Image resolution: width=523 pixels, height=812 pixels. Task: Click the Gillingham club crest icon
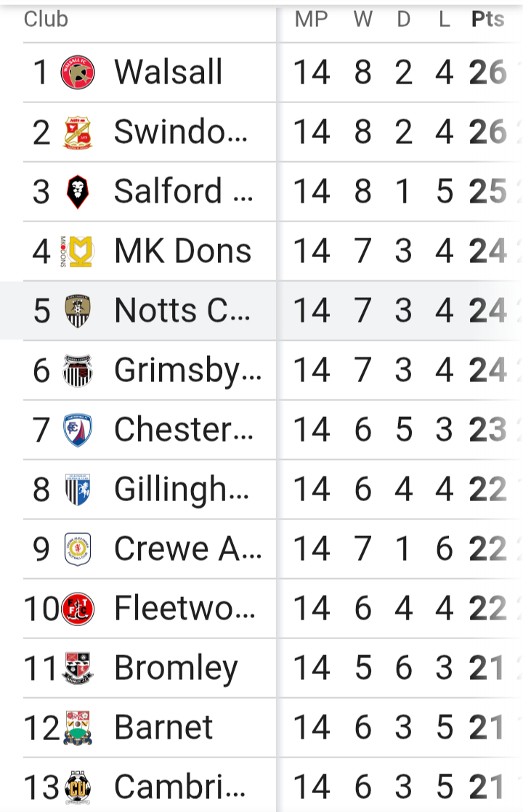[77, 490]
